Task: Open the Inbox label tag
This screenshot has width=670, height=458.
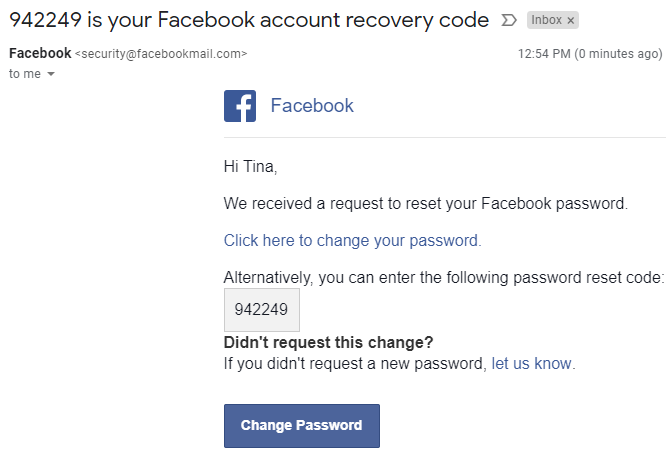Action: pos(546,20)
